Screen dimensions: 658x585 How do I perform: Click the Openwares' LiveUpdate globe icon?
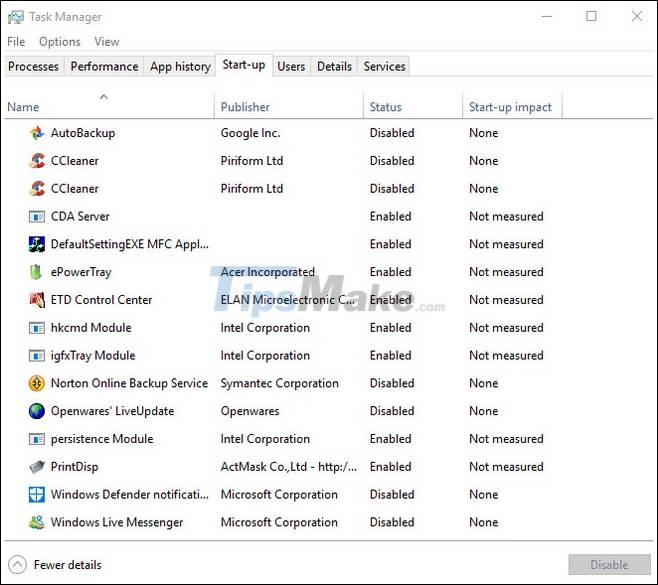(x=37, y=411)
